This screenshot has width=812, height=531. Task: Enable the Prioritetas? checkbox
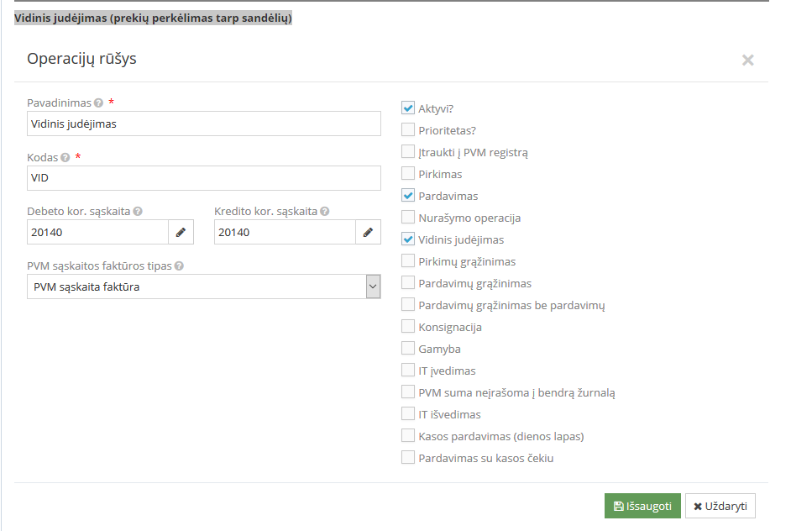coord(408,130)
